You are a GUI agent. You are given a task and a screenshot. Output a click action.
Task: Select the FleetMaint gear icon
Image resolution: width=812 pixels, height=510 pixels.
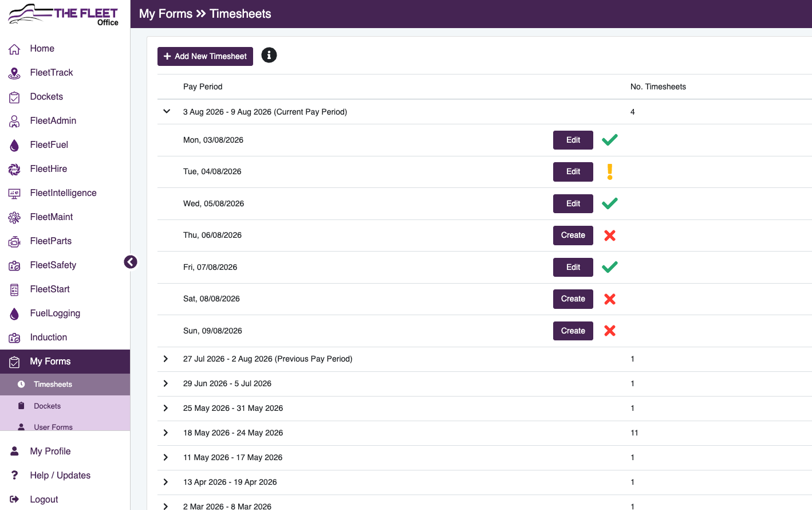point(14,217)
